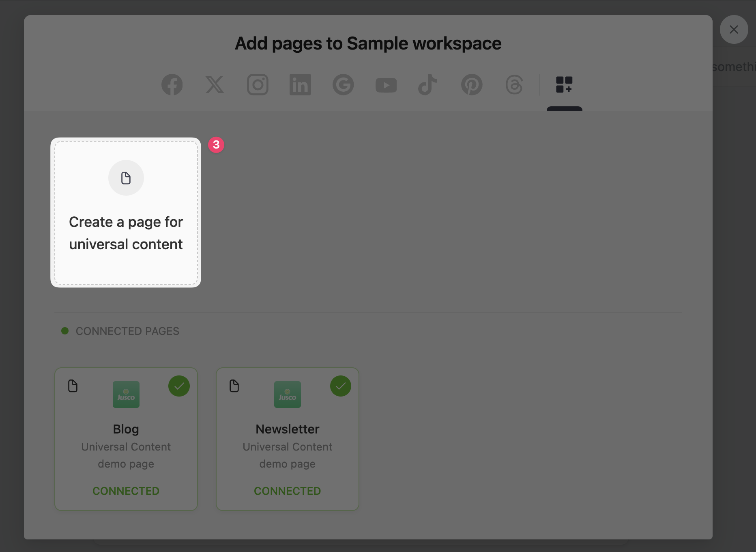This screenshot has width=756, height=552.
Task: Choose the Instagram platform icon
Action: coord(258,85)
